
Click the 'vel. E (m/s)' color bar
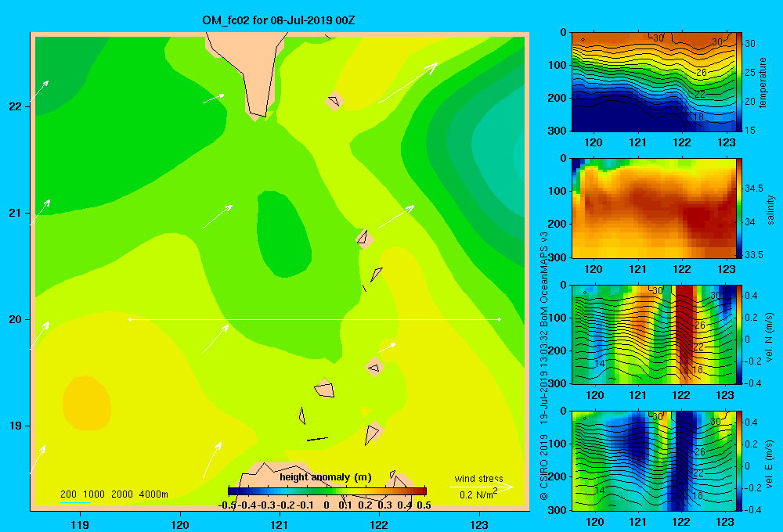739,461
